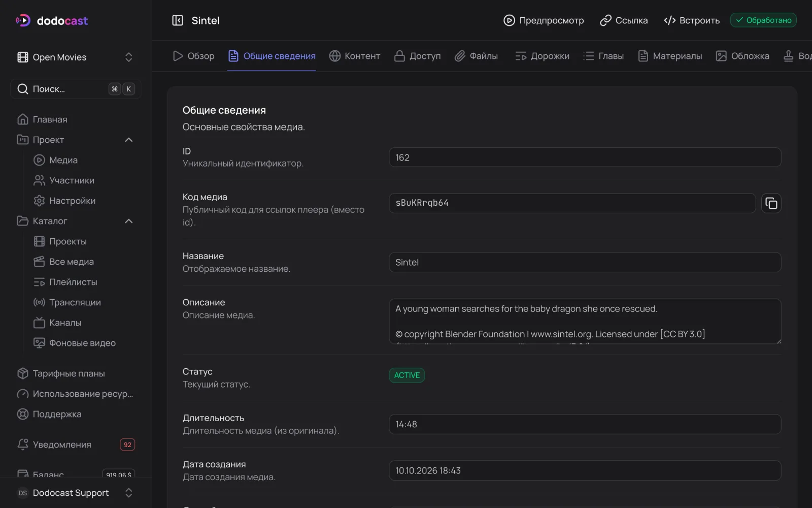Collapse the Проект section chevron

tap(129, 140)
